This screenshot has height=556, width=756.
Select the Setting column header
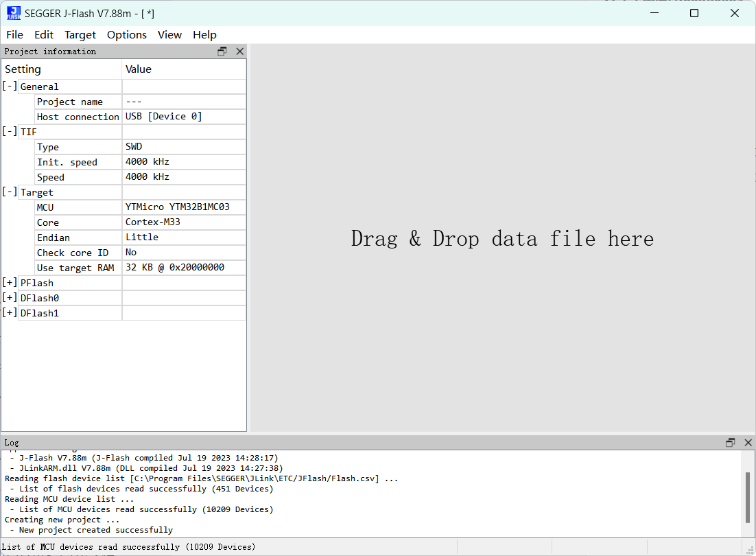61,69
